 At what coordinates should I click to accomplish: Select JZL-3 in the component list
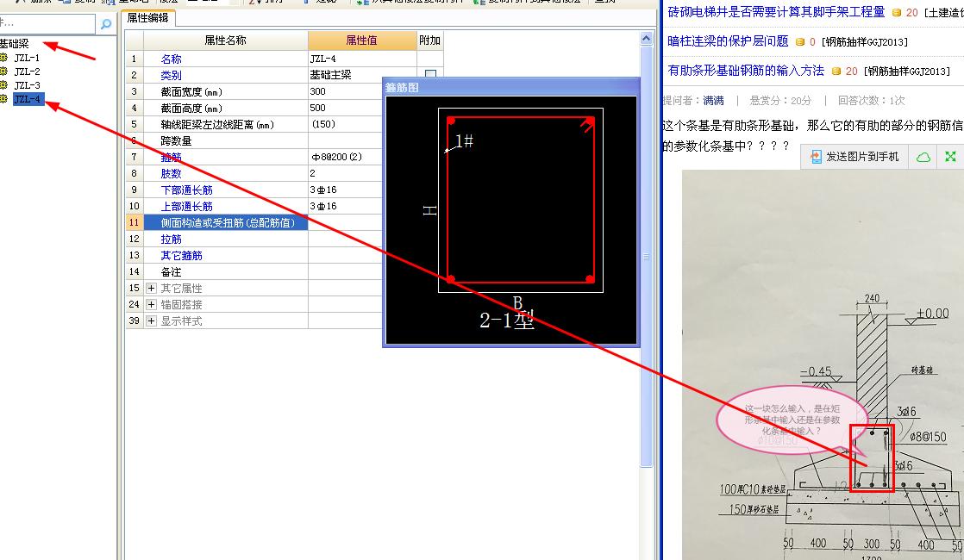pyautogui.click(x=27, y=85)
